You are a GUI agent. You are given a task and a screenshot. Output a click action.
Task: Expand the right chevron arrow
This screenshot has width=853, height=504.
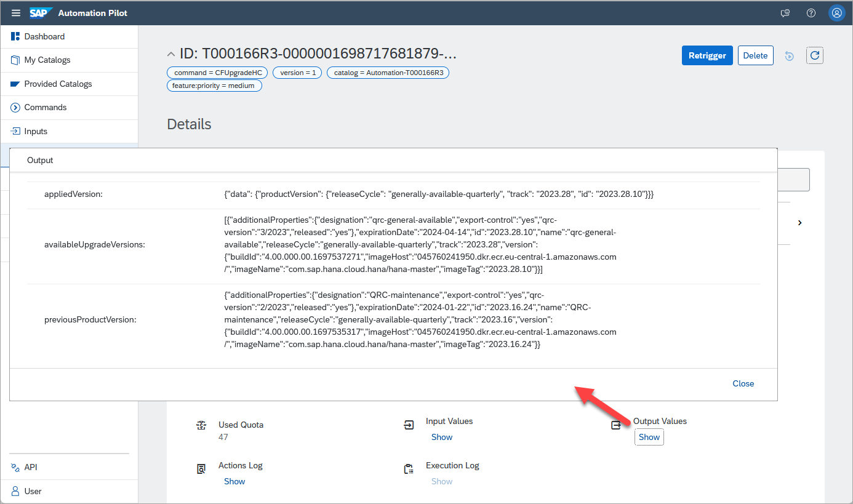(x=799, y=223)
